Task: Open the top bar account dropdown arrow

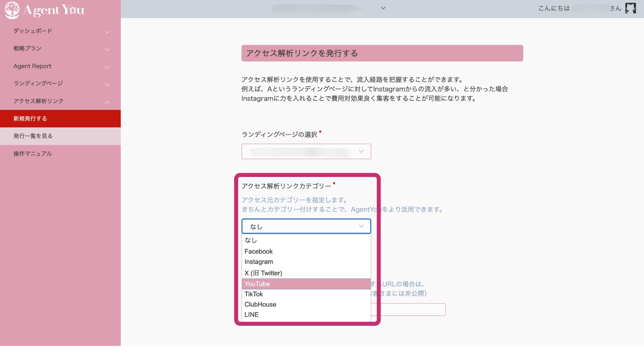Action: click(x=383, y=8)
